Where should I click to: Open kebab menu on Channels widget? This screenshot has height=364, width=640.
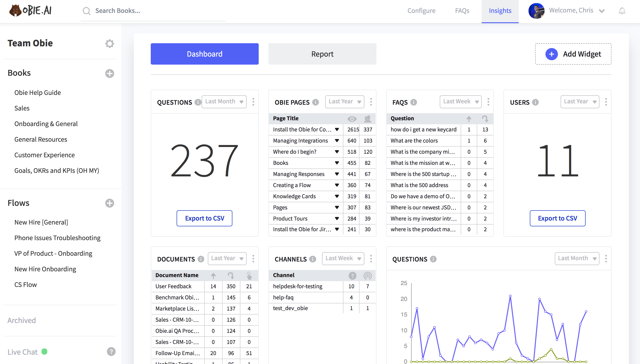[x=371, y=258]
